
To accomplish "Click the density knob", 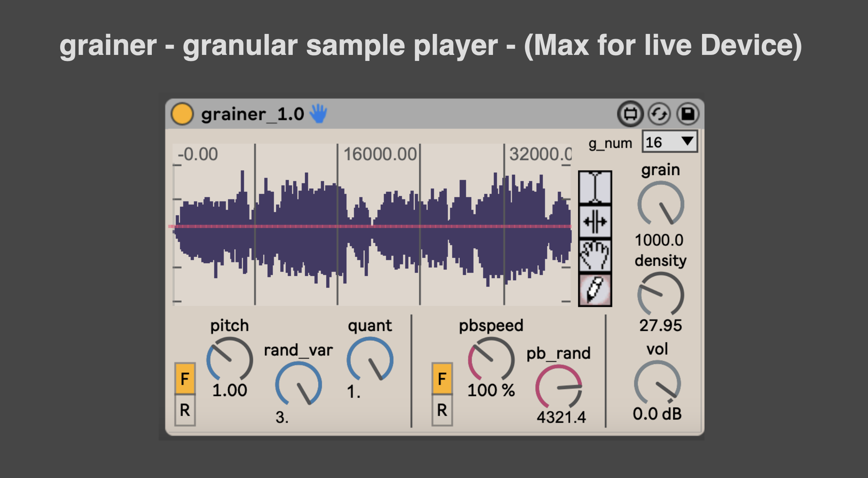I will pos(660,295).
